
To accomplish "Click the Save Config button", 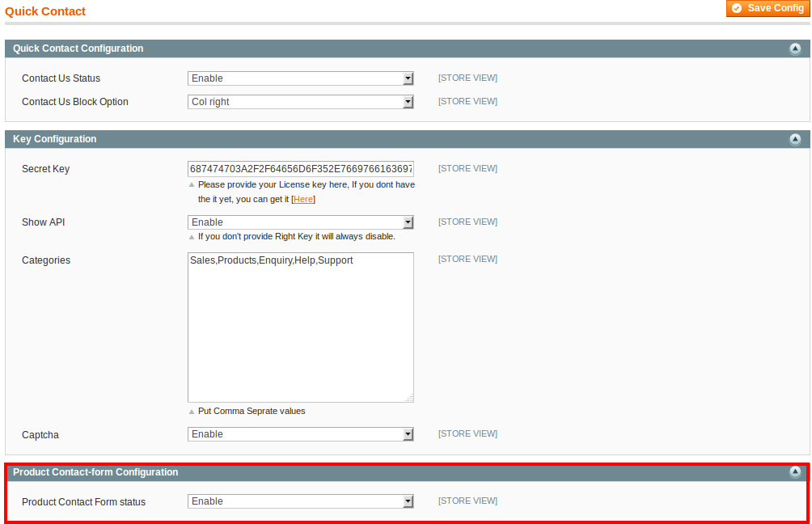I will click(767, 8).
